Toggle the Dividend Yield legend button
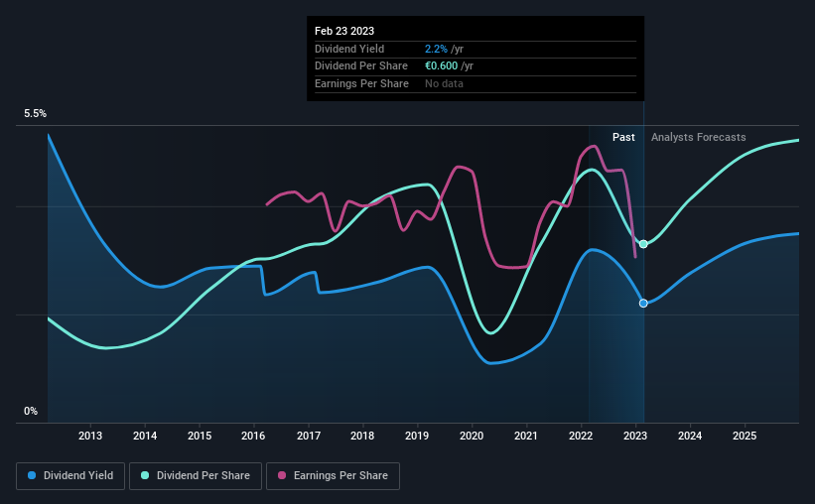The image size is (815, 504). pos(70,476)
